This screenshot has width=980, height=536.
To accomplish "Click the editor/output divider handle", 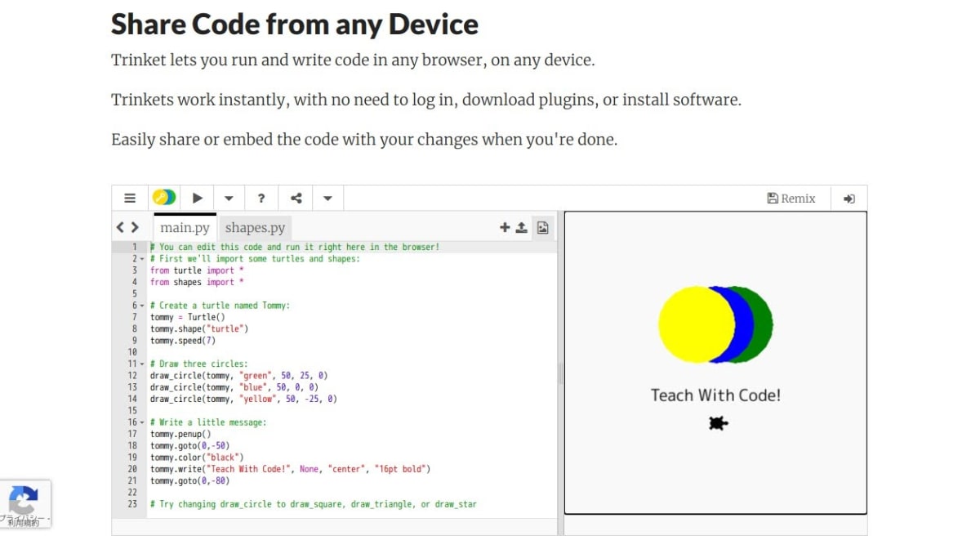I will coord(561,374).
